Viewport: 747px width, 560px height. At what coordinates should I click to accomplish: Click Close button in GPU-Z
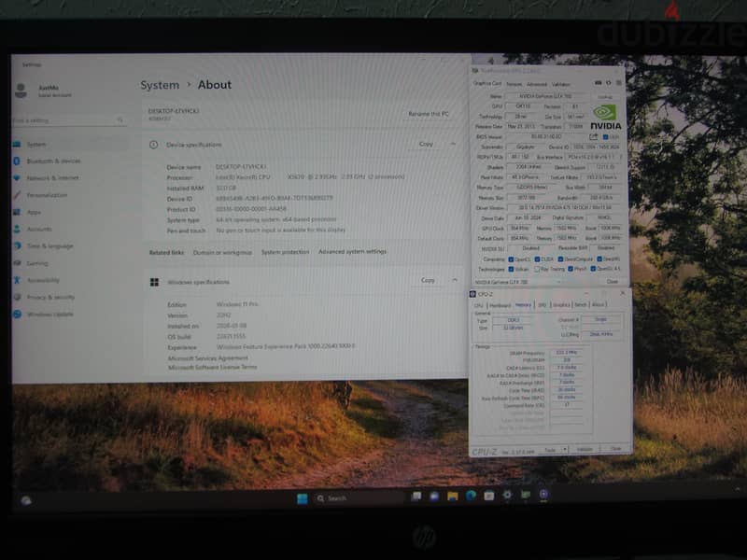[613, 282]
